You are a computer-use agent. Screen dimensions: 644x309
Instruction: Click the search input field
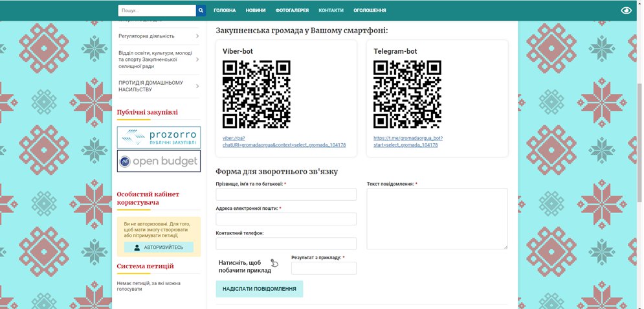pos(157,10)
